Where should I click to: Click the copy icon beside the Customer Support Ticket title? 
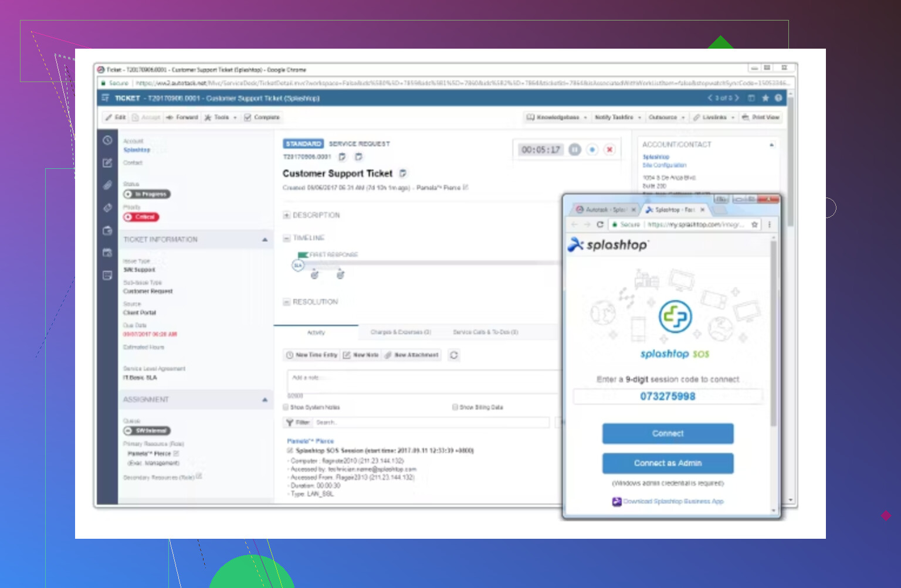click(402, 174)
